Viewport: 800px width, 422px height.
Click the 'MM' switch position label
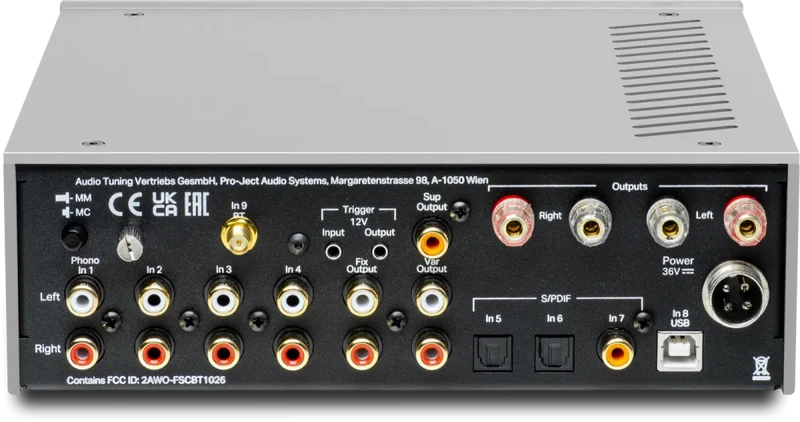83,198
